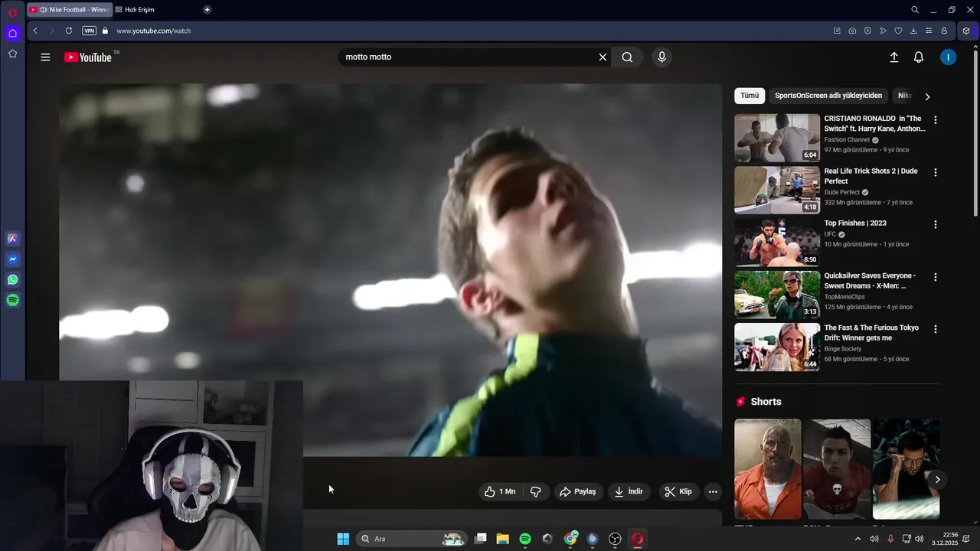Add page to bookmarks with heart icon
Screen dimensions: 980x551
[x=898, y=31]
